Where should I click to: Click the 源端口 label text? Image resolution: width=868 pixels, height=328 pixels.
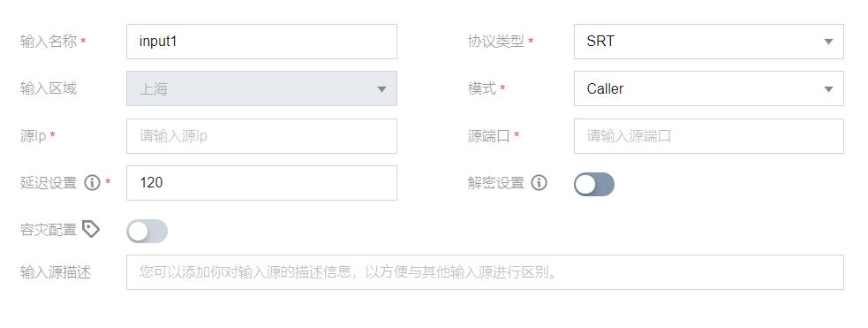click(488, 136)
